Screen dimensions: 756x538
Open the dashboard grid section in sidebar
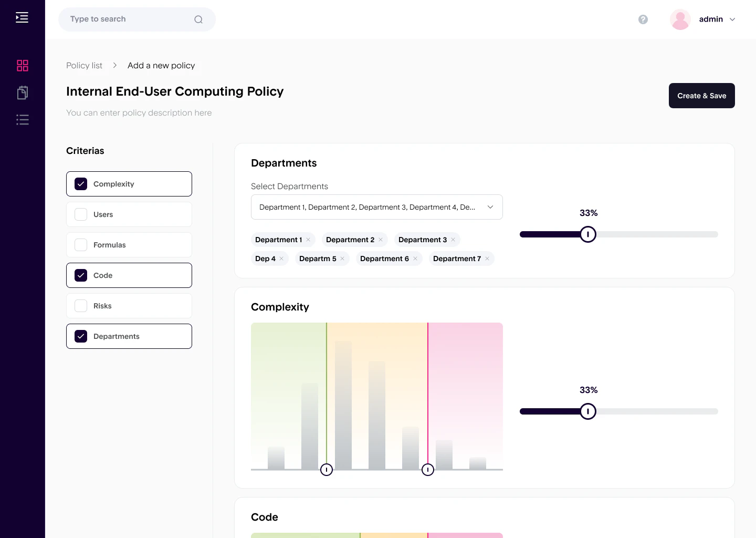[x=22, y=66]
